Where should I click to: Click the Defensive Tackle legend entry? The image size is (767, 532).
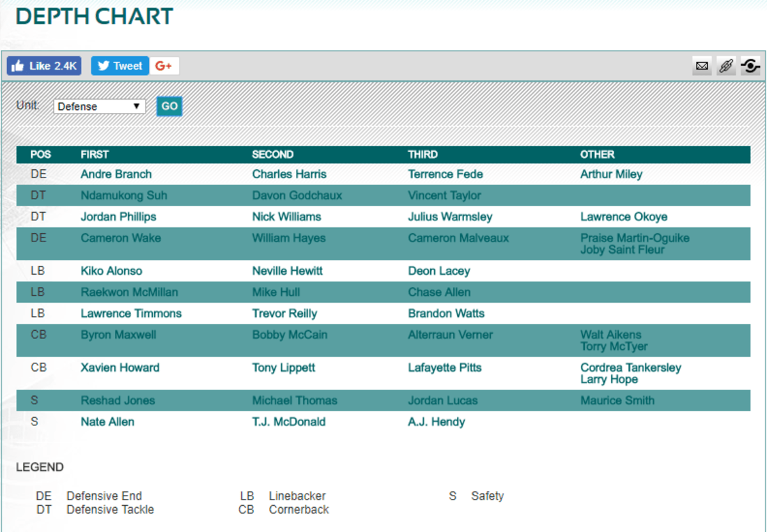[x=110, y=510]
